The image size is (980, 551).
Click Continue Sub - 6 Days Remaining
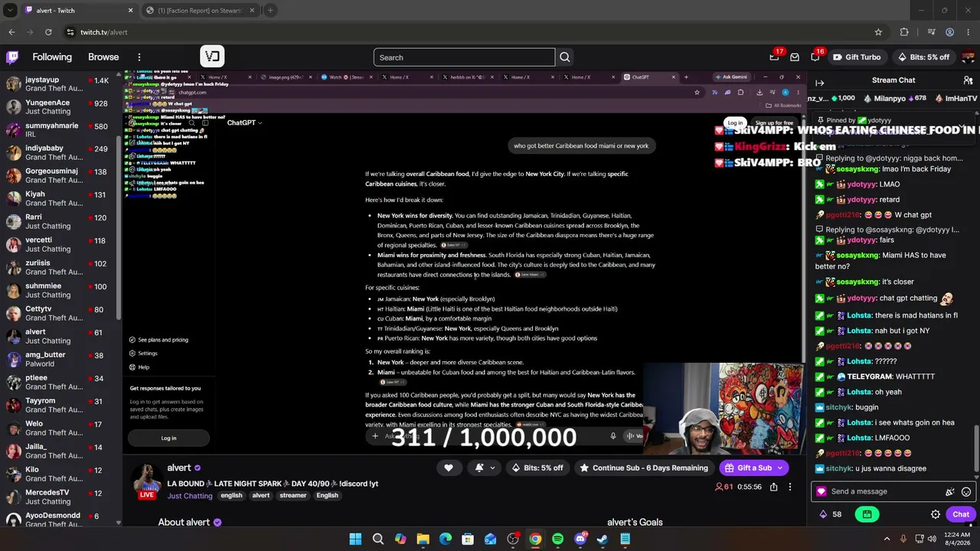tap(643, 468)
